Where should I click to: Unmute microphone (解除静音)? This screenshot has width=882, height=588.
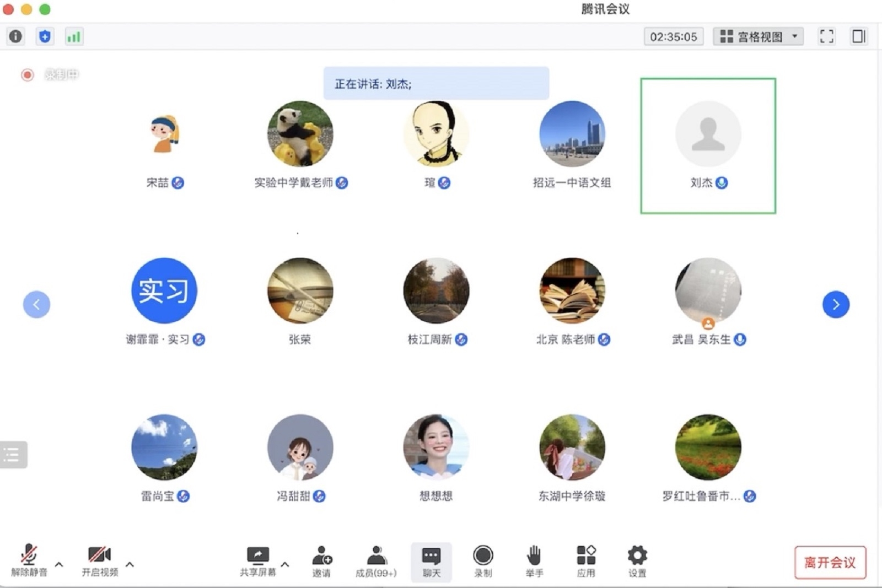pos(29,561)
